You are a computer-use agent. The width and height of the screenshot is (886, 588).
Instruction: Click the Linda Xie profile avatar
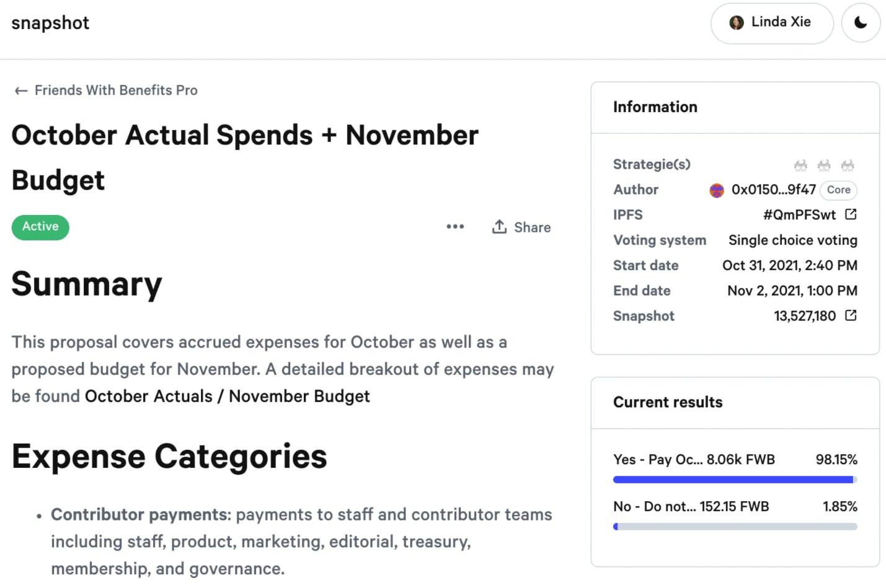[737, 23]
